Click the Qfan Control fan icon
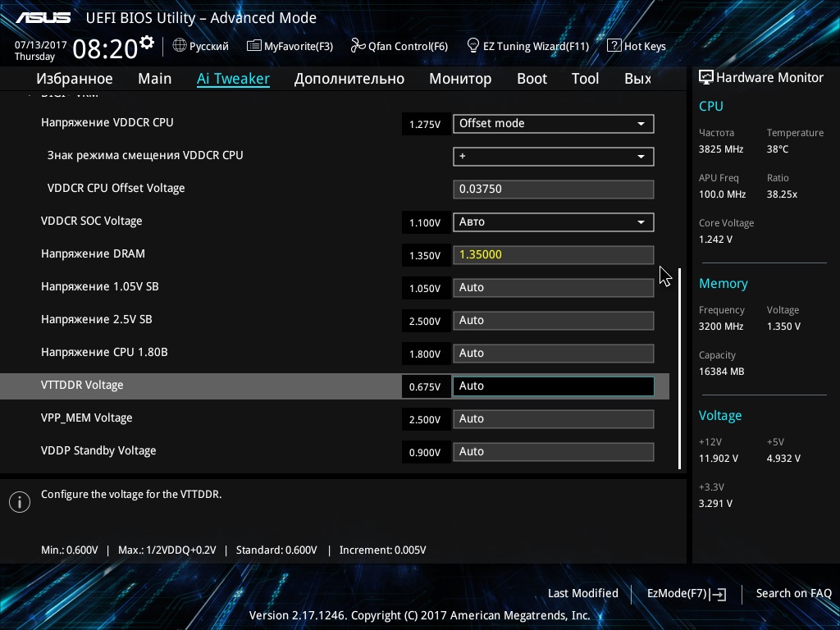 click(358, 46)
